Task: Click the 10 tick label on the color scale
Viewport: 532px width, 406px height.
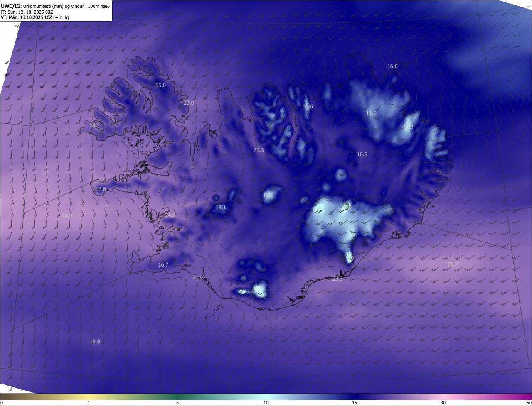Action: click(x=266, y=403)
